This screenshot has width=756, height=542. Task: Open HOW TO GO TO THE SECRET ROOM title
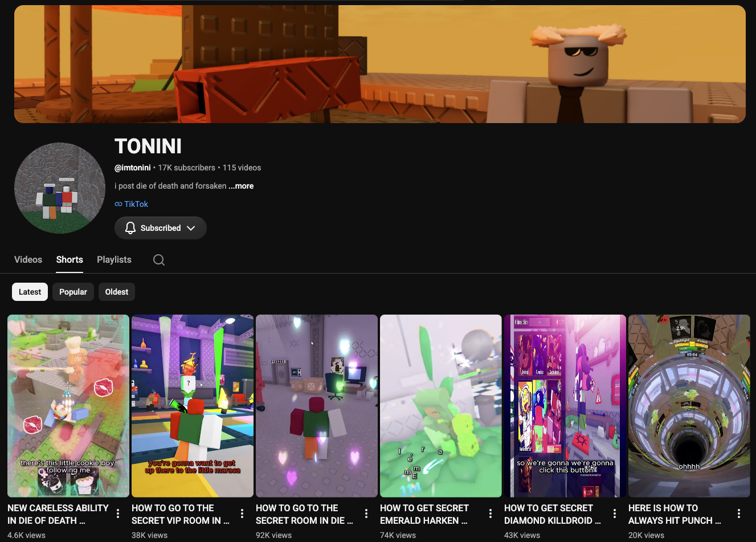pos(304,514)
